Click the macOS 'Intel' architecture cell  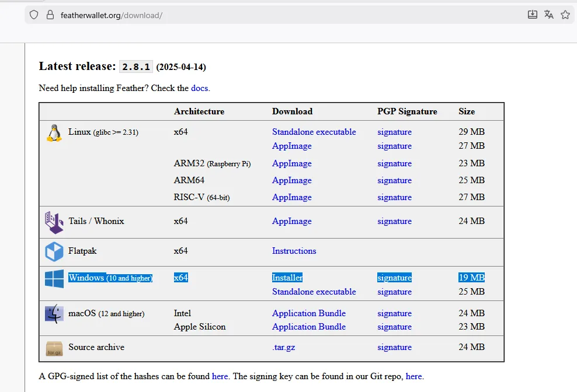click(x=182, y=313)
